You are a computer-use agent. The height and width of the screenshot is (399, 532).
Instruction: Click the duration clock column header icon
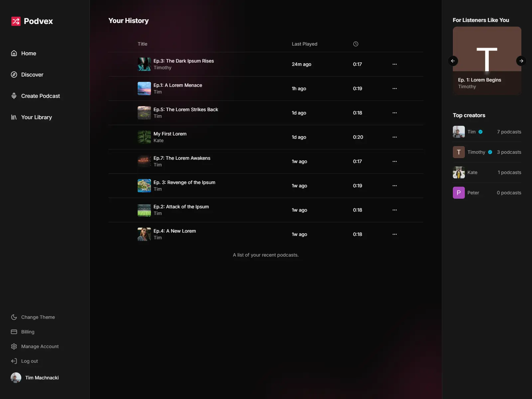tap(356, 44)
